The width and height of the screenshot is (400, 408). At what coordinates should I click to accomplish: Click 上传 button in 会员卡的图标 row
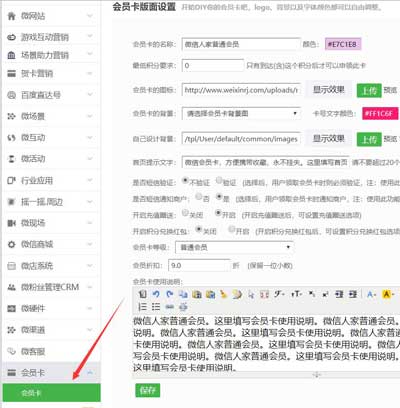click(369, 90)
